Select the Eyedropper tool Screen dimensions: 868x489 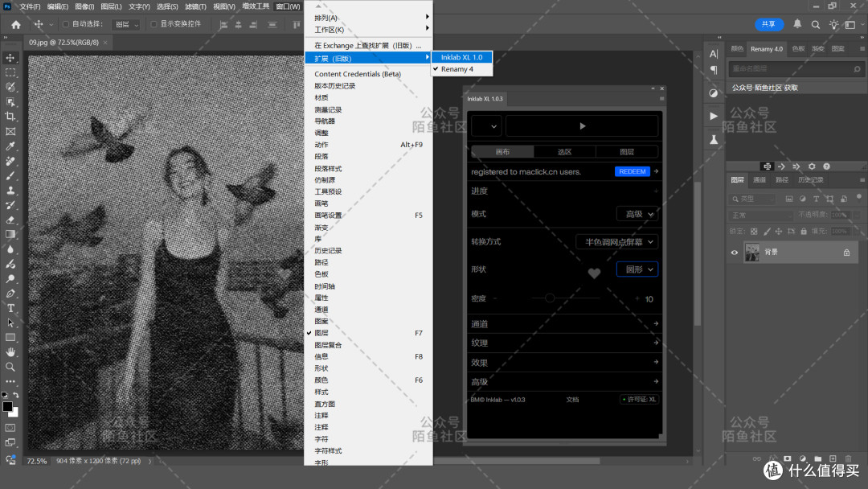pyautogui.click(x=10, y=146)
